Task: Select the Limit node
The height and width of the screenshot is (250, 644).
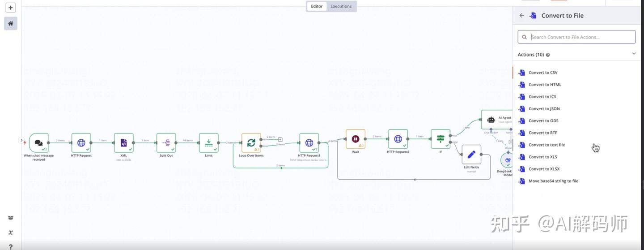Action: tap(208, 142)
